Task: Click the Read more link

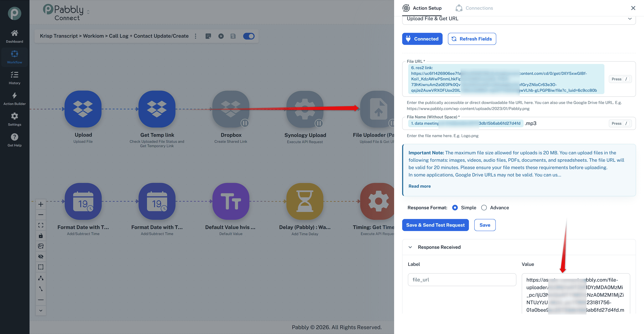Action: click(419, 186)
